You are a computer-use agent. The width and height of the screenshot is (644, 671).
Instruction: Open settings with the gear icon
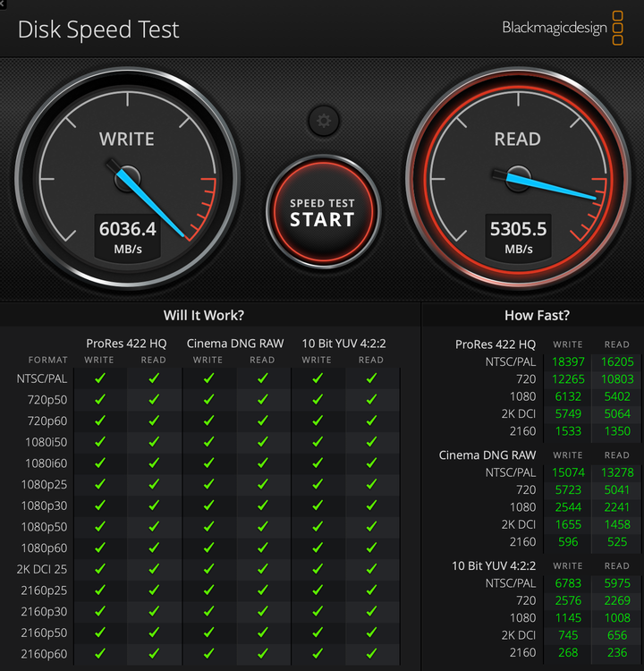[324, 121]
